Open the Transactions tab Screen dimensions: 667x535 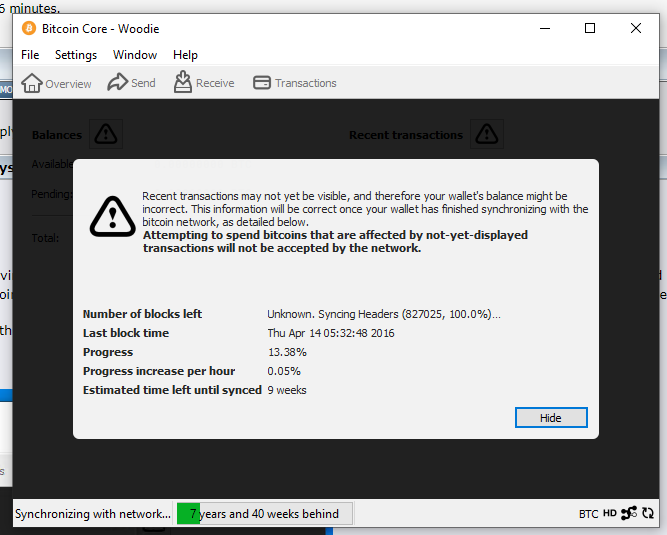coord(294,83)
